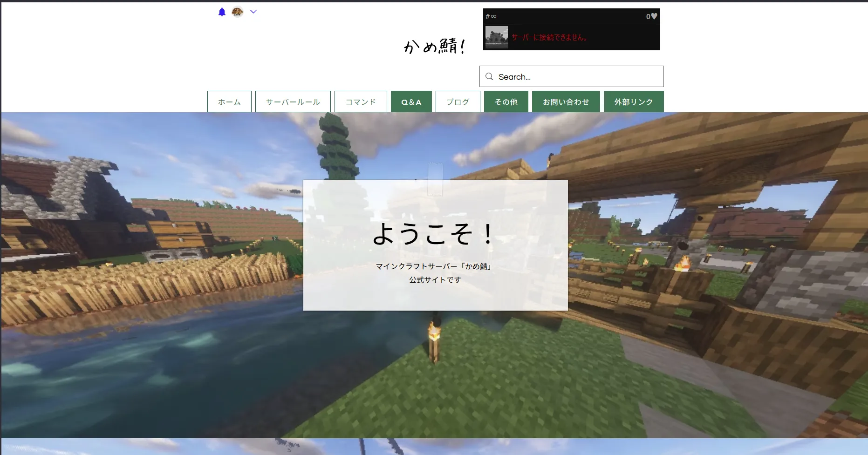
Task: Click the ようこそ！ heading
Action: pyautogui.click(x=433, y=234)
